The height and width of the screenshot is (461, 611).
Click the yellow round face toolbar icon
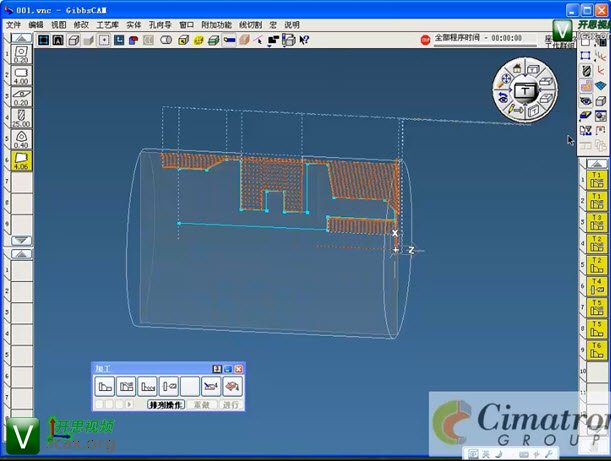[x=198, y=40]
